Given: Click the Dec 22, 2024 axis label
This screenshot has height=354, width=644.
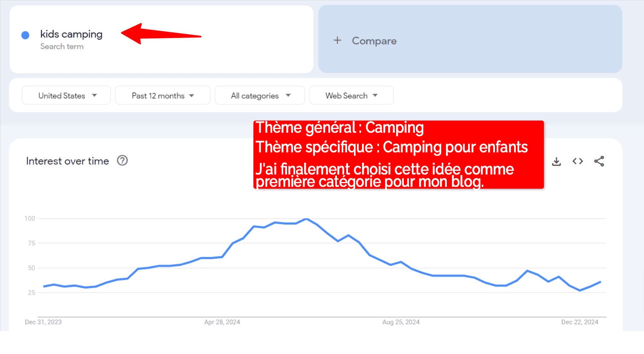Looking at the screenshot, I should point(579,322).
